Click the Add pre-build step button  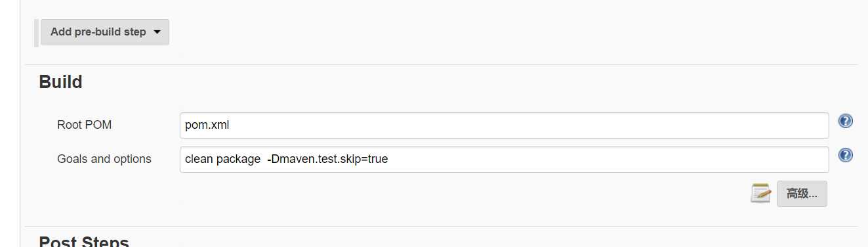click(x=105, y=32)
